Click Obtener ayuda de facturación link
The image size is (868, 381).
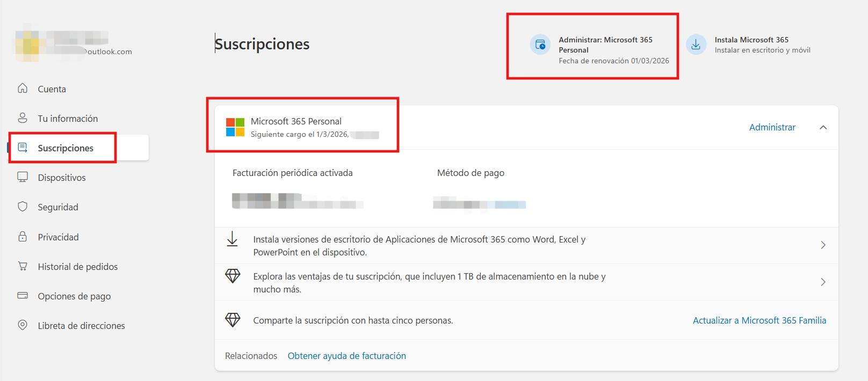coord(347,356)
